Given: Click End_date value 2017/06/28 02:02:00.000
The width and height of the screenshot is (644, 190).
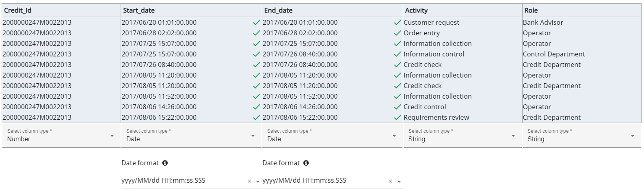Looking at the screenshot, I should click(x=300, y=33).
